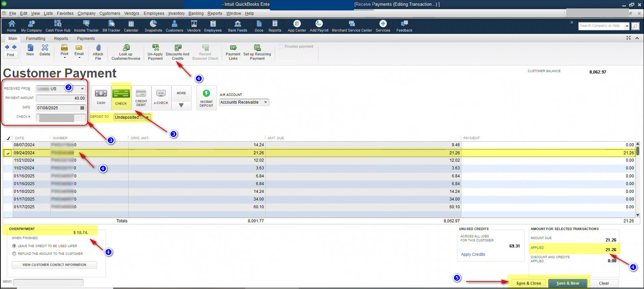Click the INSTANT DEPOSIT button
644x289 pixels.
click(x=206, y=98)
